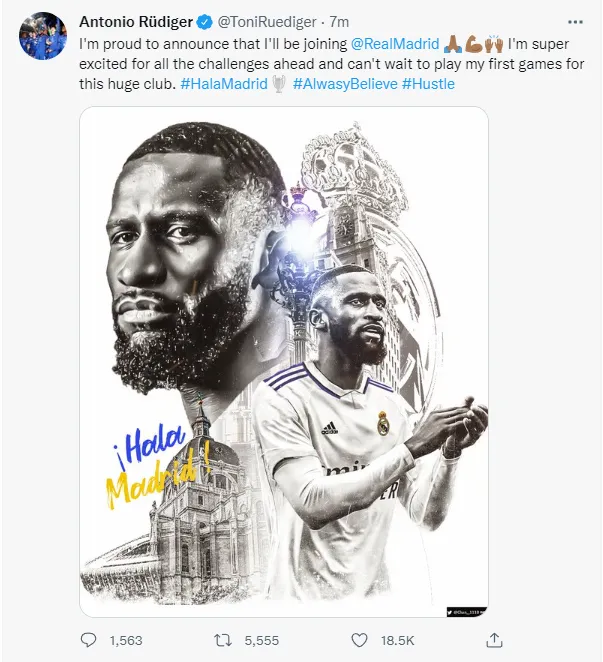Viewport: 603px width, 662px height.
Task: Click the Antonio Rüdiger display name
Action: (136, 22)
